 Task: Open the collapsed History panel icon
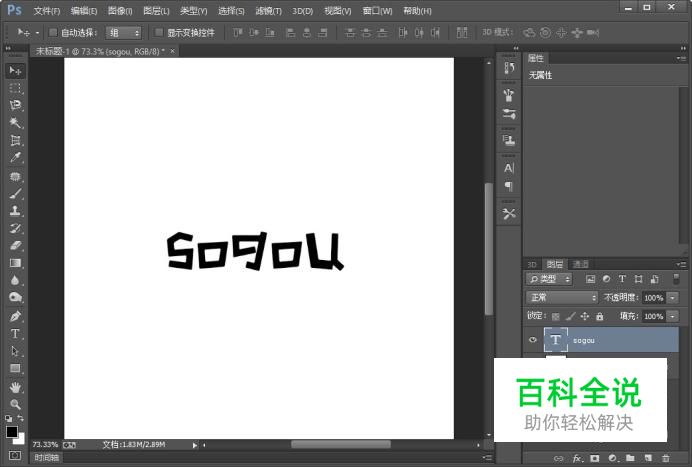tap(509, 68)
